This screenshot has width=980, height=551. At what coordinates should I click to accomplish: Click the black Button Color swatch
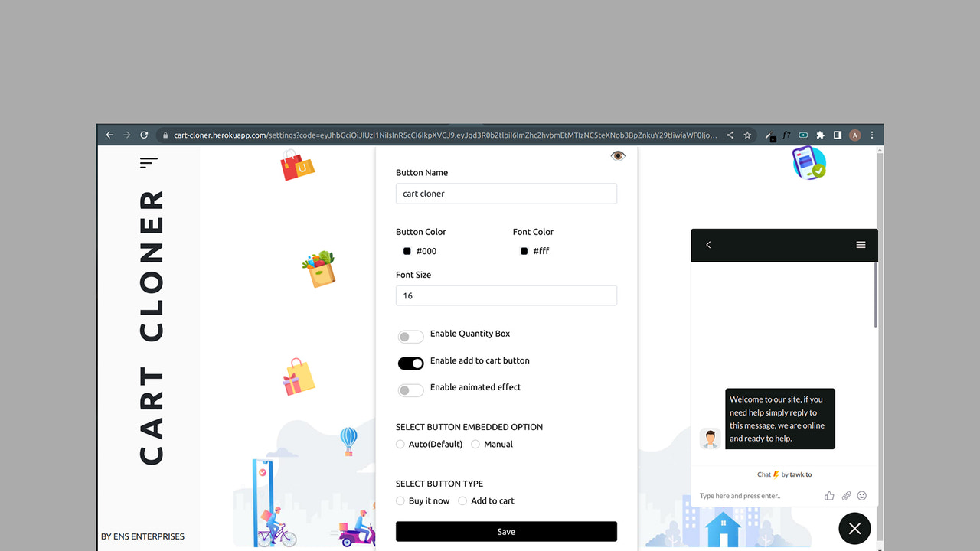[x=407, y=250]
